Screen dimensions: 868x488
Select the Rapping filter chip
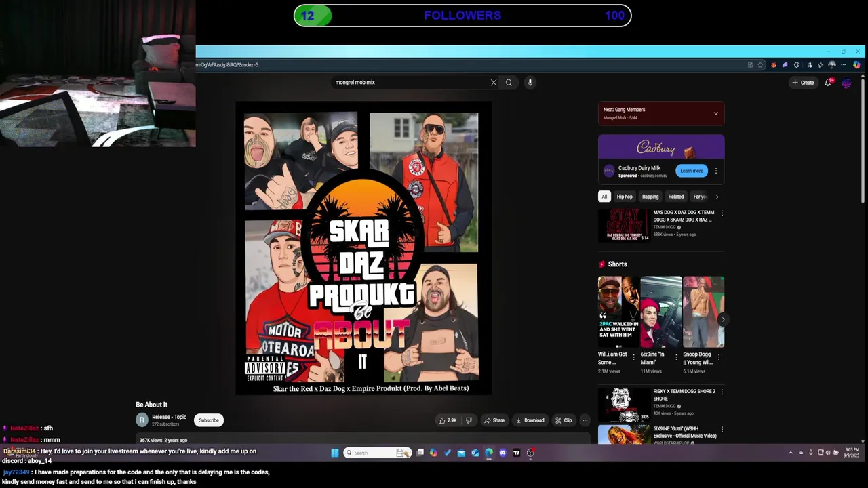(650, 197)
